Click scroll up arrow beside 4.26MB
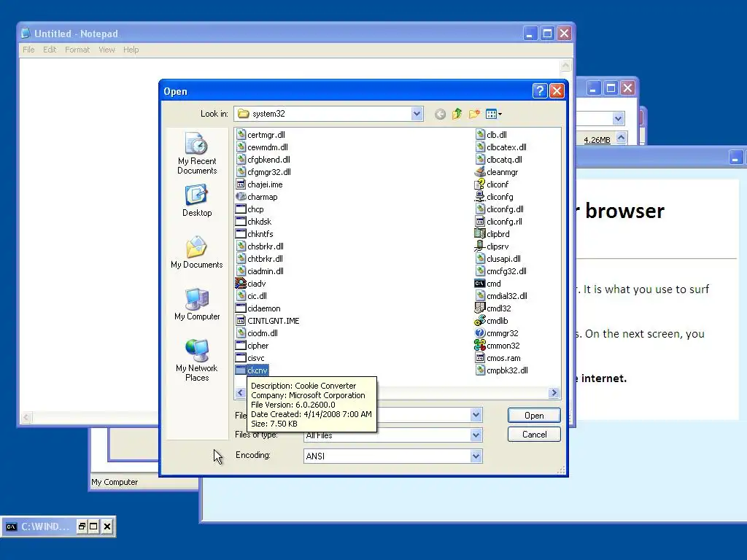 (621, 138)
